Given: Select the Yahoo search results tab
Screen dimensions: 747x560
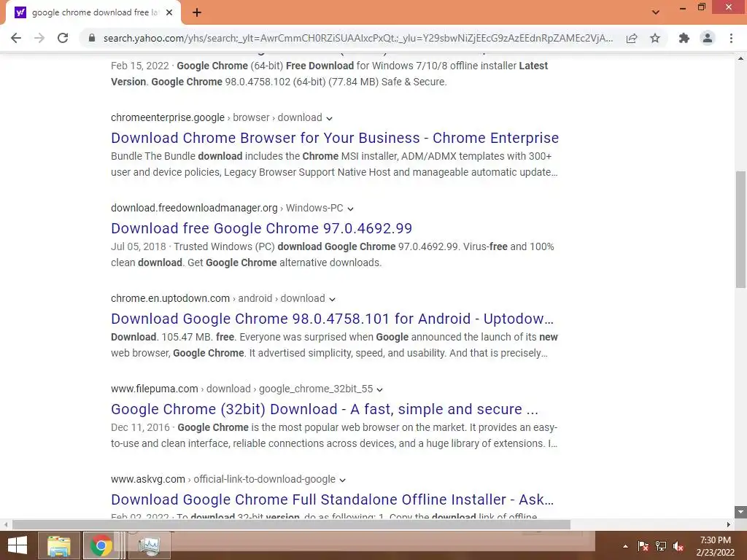Looking at the screenshot, I should [94, 13].
